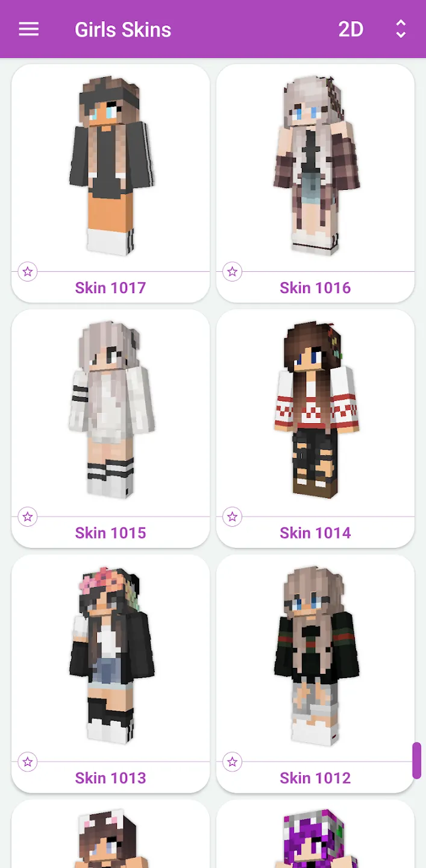Open Skin 1016 character preview
Viewport: 426px width, 868px height.
pyautogui.click(x=316, y=166)
